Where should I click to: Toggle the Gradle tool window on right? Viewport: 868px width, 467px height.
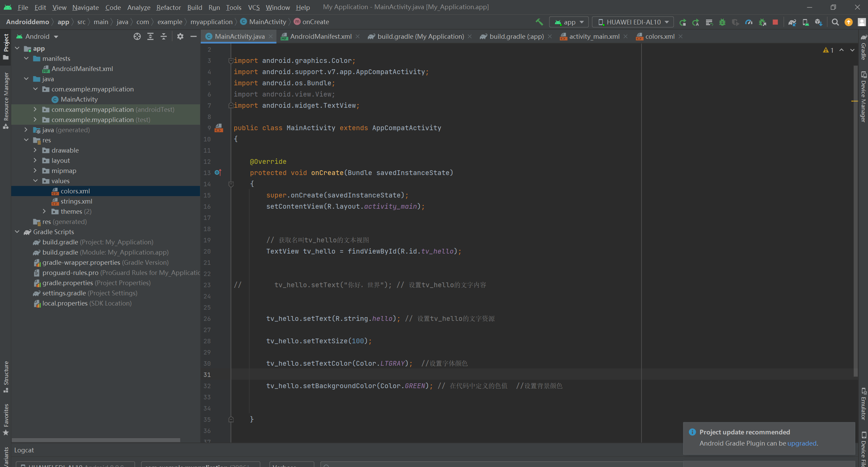tap(863, 48)
